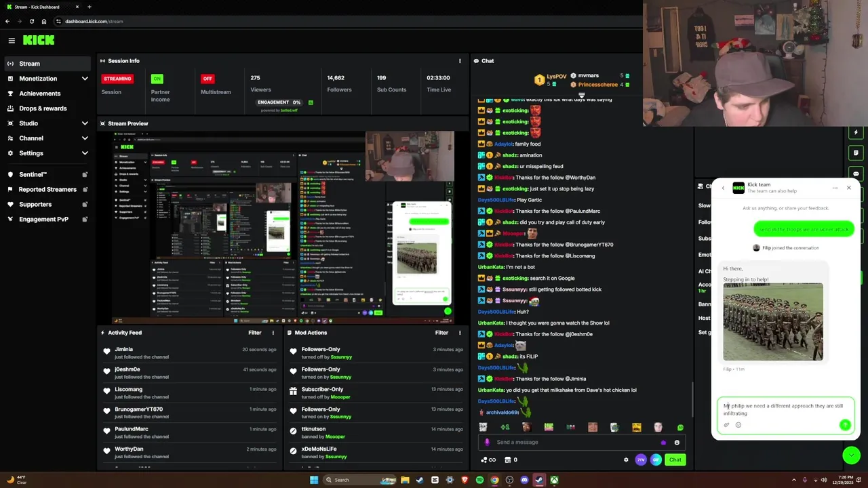
Task: Open emoji picker in chat message box
Action: [677, 442]
